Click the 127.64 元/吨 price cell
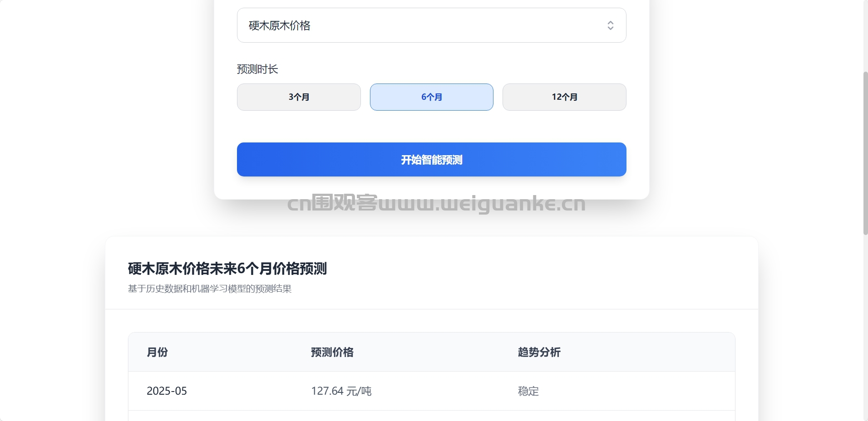The height and width of the screenshot is (421, 868). (x=341, y=391)
